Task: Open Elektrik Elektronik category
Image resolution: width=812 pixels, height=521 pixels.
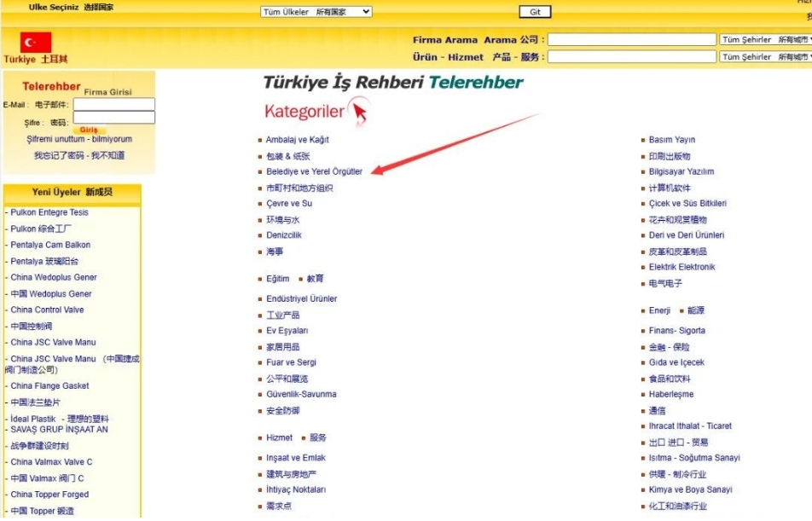Action: point(681,267)
